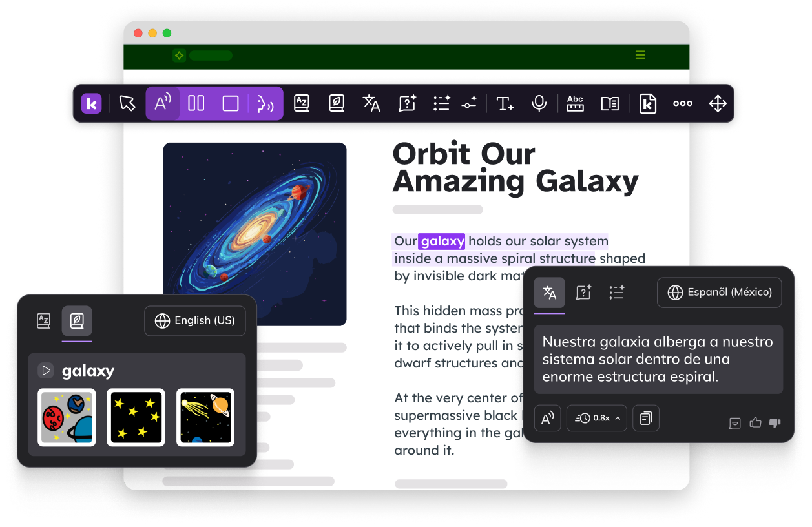Open the picture dictionary tool in toolbar
This screenshot has width=812, height=527.
(336, 103)
